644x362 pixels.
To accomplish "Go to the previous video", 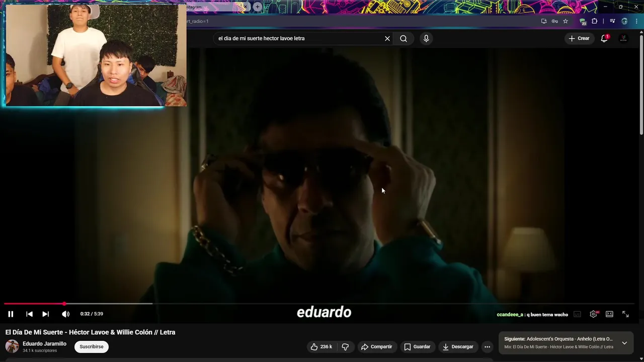I will [x=29, y=314].
